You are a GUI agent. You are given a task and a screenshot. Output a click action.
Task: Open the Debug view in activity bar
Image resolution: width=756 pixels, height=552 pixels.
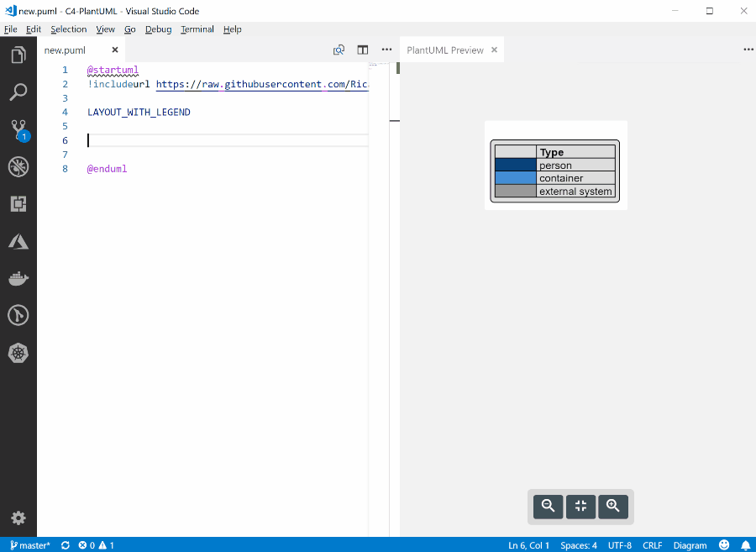(18, 166)
